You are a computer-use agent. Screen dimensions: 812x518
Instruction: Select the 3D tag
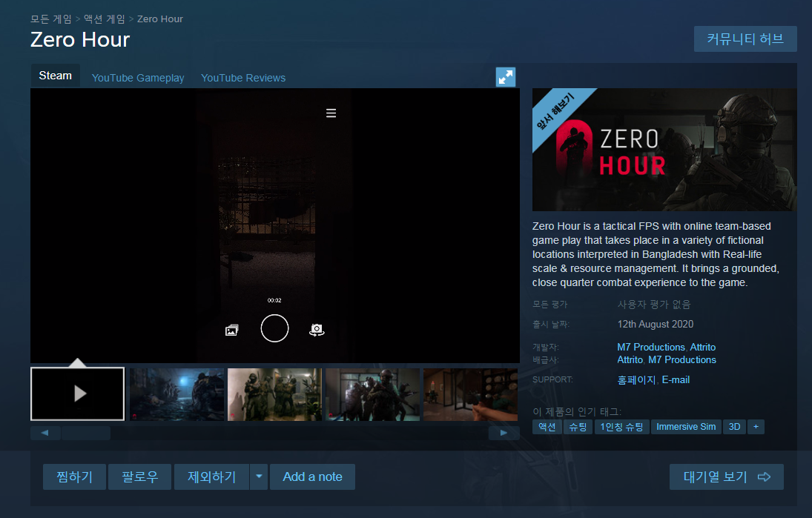pyautogui.click(x=734, y=427)
